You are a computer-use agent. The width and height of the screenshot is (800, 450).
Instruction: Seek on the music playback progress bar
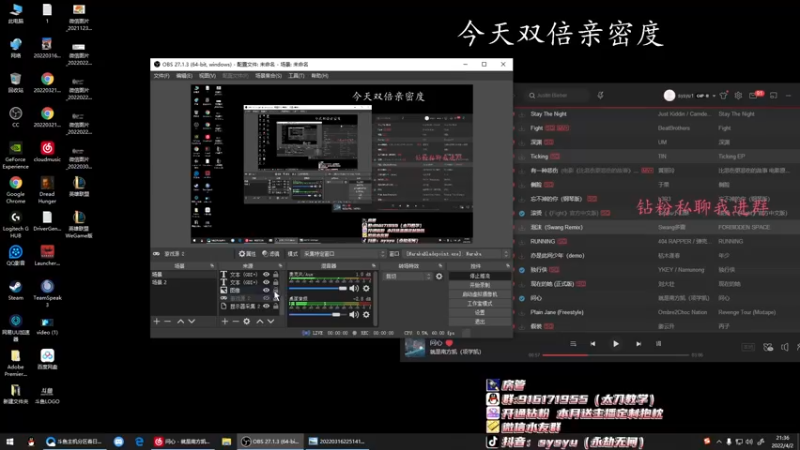[616, 355]
